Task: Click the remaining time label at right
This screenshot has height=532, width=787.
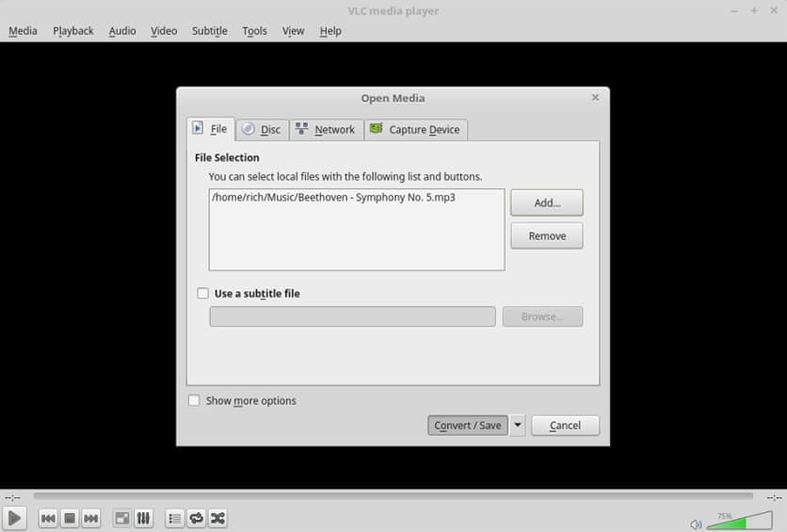Action: click(x=774, y=497)
